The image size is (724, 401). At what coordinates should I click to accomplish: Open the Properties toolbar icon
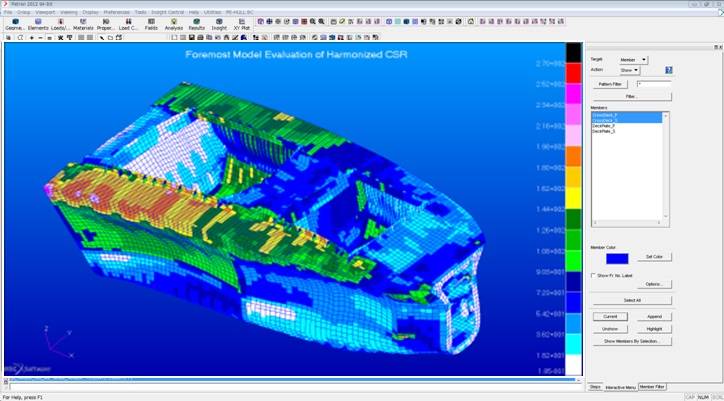[x=105, y=22]
